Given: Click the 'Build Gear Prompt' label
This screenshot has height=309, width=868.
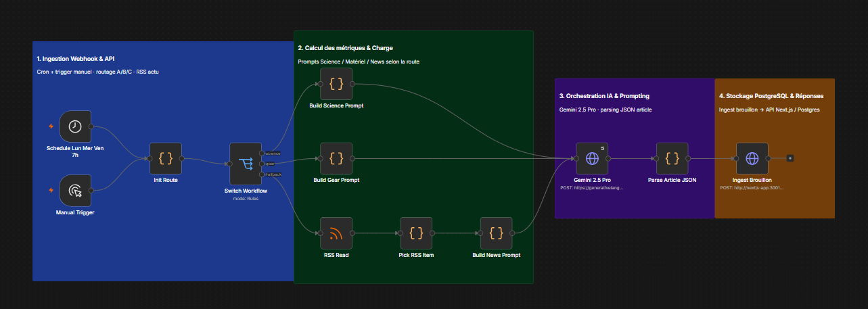Looking at the screenshot, I should 336,181.
